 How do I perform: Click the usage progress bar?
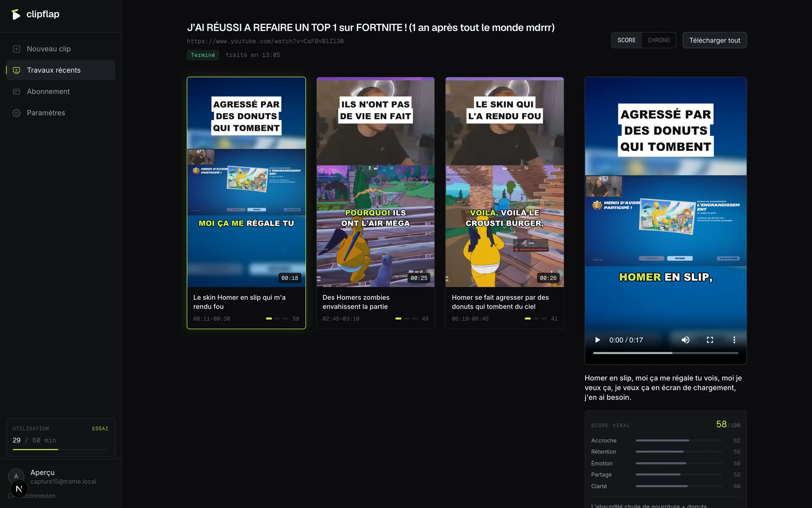tap(61, 449)
